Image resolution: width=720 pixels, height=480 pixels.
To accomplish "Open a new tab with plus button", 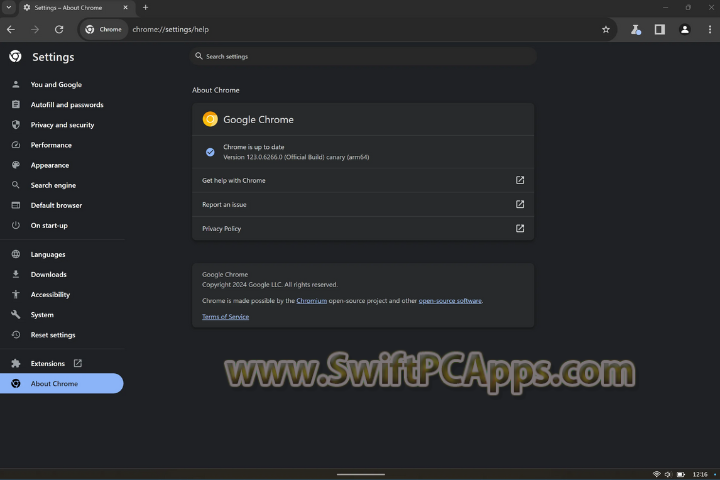I will [x=146, y=7].
